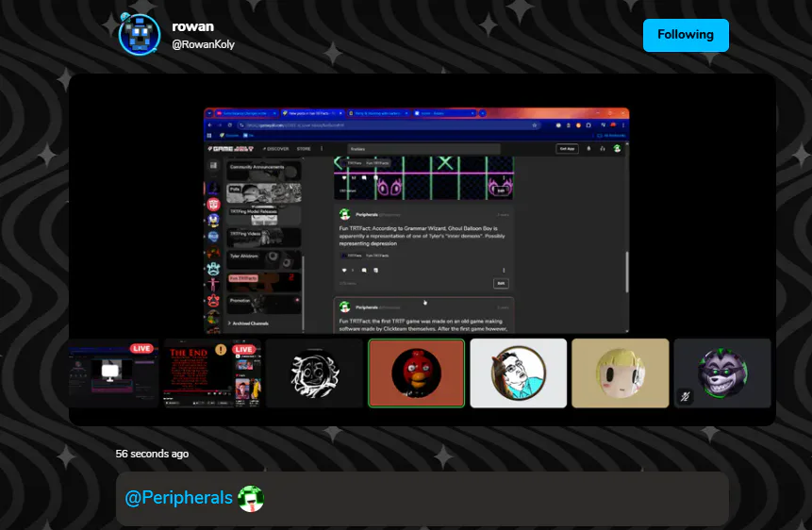
Task: Select the purple wolf participant tile
Action: (722, 373)
